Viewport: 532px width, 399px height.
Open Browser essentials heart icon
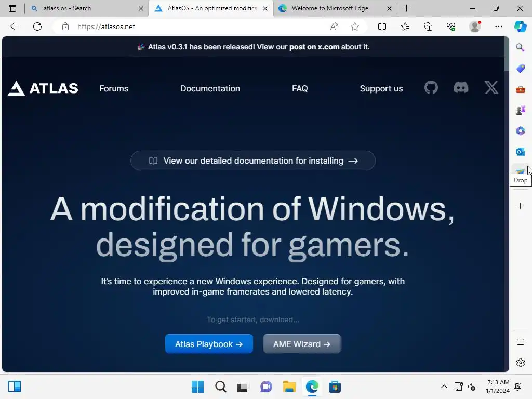451,26
